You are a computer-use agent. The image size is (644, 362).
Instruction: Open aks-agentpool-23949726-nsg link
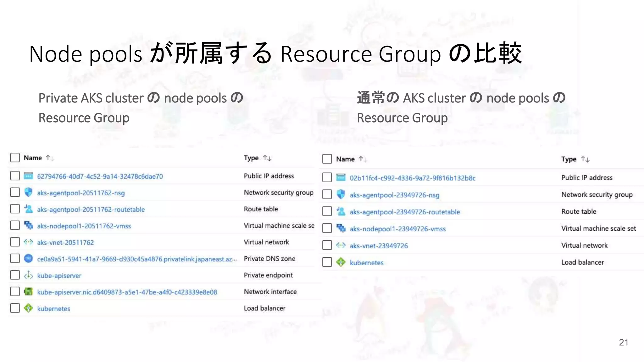click(395, 195)
